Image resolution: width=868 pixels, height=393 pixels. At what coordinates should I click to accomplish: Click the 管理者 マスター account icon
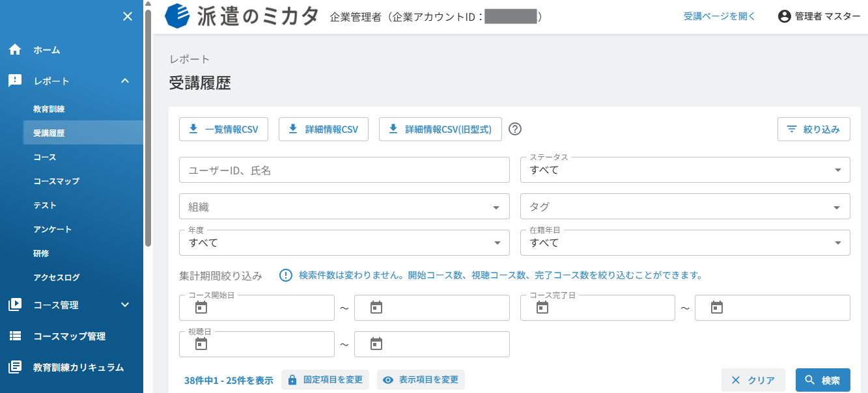click(784, 16)
